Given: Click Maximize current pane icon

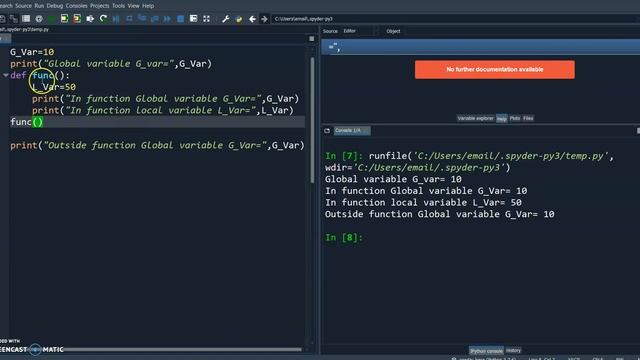Looking at the screenshot, I should coord(193,19).
